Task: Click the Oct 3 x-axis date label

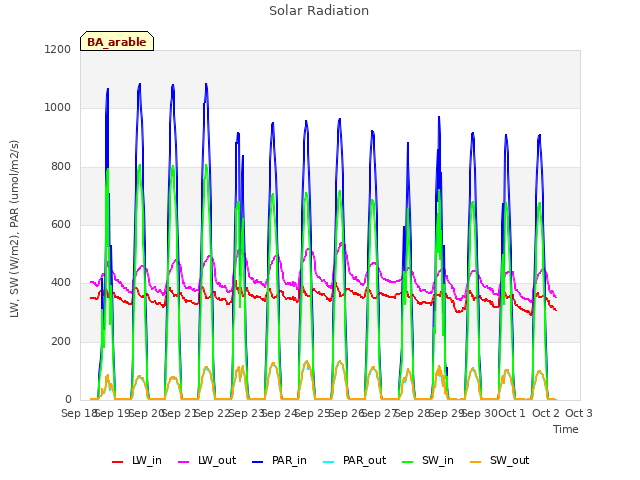Action: [x=579, y=413]
